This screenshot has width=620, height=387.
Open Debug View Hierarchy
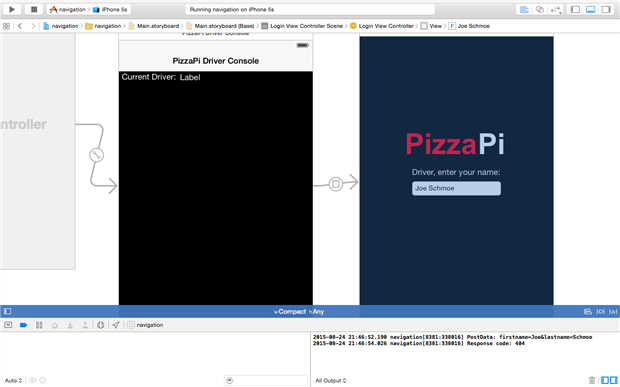click(100, 325)
